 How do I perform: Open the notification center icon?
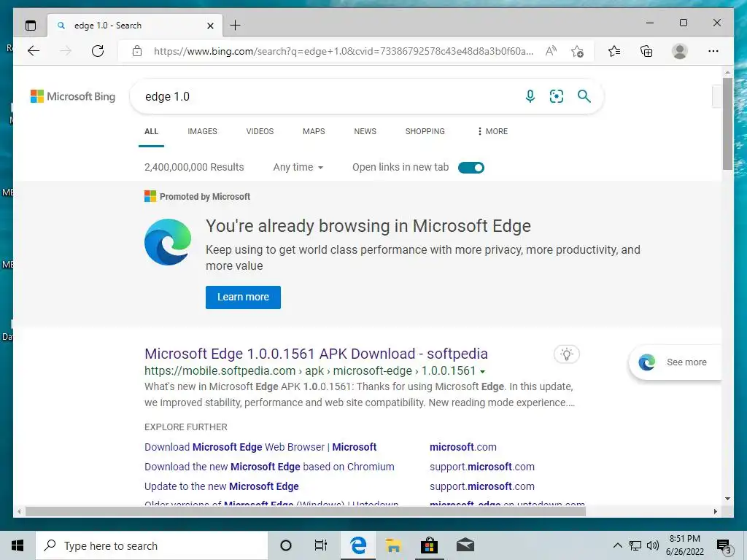point(724,545)
